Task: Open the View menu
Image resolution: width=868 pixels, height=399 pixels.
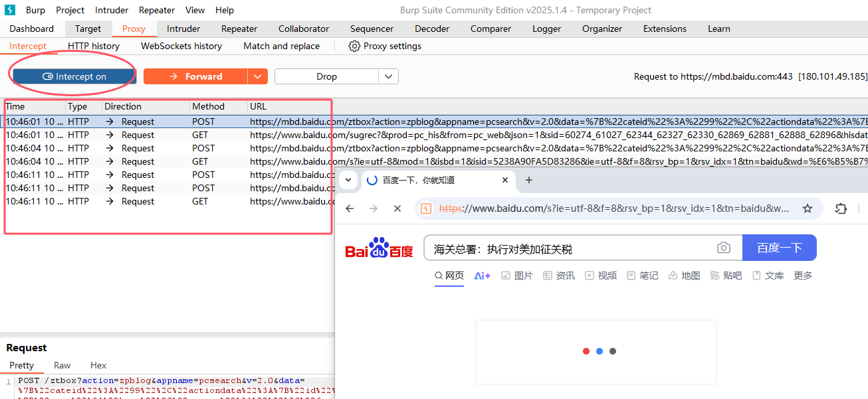Action: click(x=195, y=10)
